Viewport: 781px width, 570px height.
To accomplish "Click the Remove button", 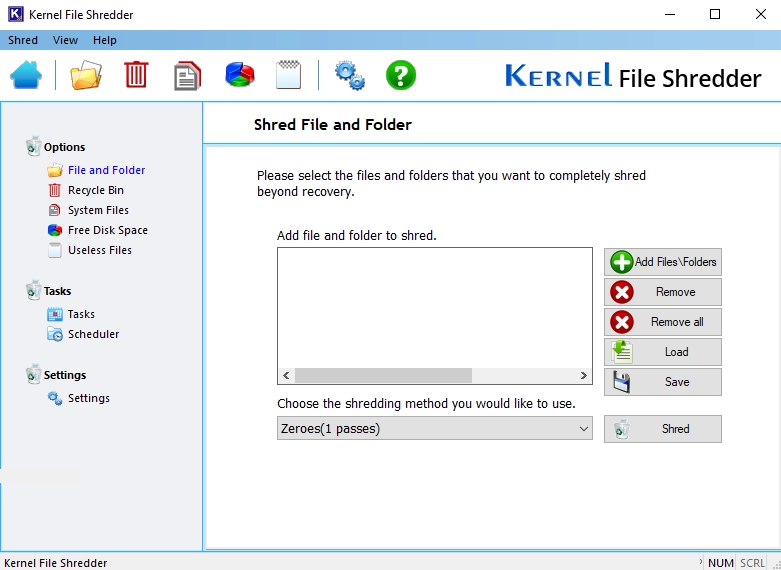I will 662,291.
